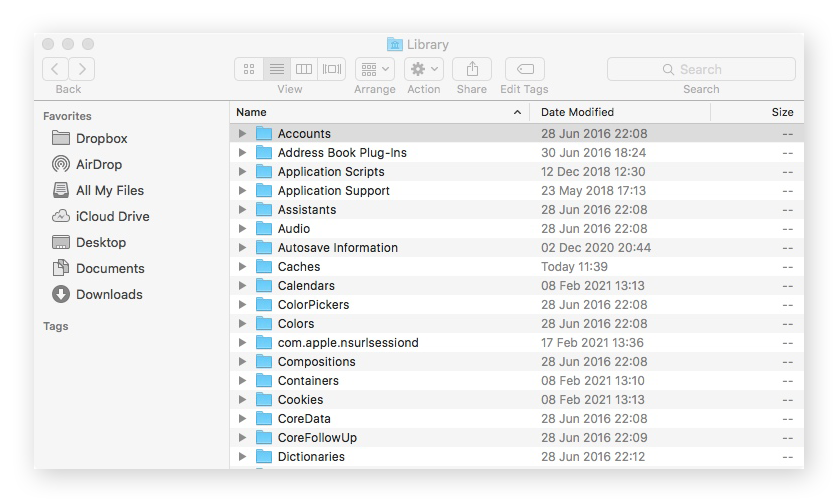Click the '02 Dec 2020 20:44' date
The width and height of the screenshot is (837, 502).
tap(596, 248)
